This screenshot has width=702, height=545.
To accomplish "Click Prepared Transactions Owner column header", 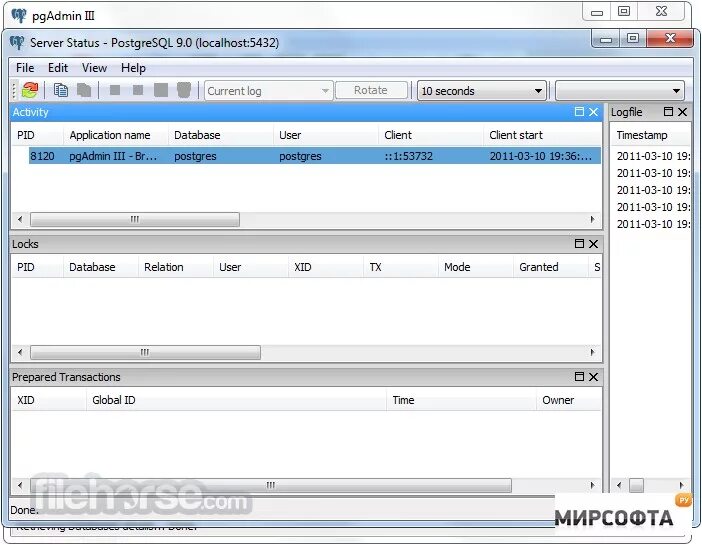I will (569, 400).
